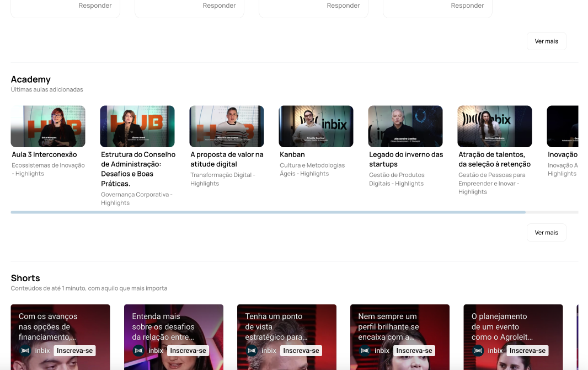Play the short 'Entenda mais sobre os desafios'

[x=174, y=337]
